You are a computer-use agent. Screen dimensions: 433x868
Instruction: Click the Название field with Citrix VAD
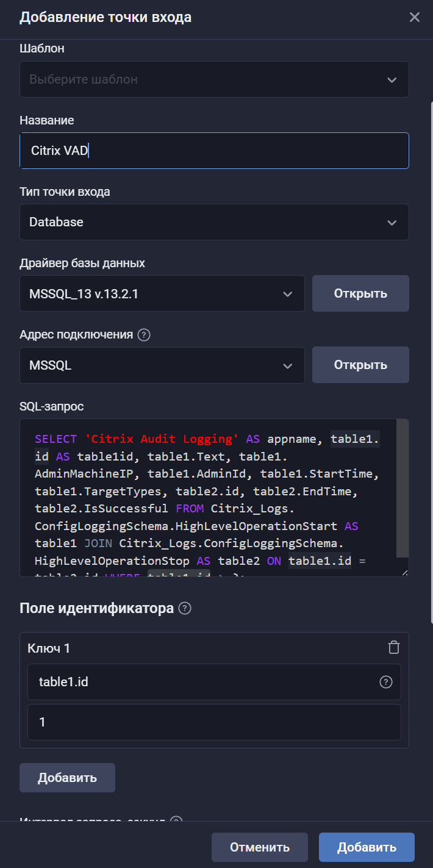(x=214, y=151)
